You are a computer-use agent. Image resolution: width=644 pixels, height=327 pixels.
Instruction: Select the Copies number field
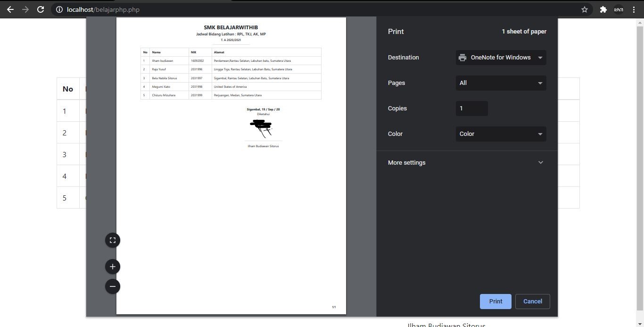tap(471, 108)
